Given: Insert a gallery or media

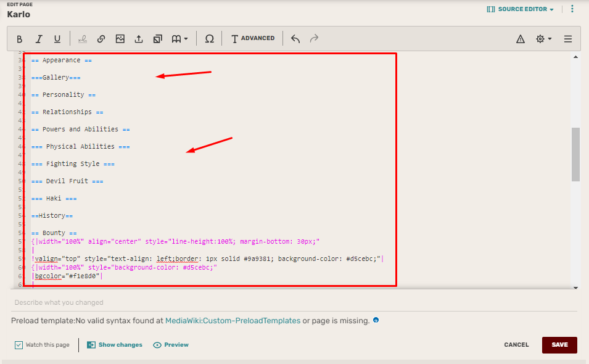Looking at the screenshot, I should coord(157,39).
